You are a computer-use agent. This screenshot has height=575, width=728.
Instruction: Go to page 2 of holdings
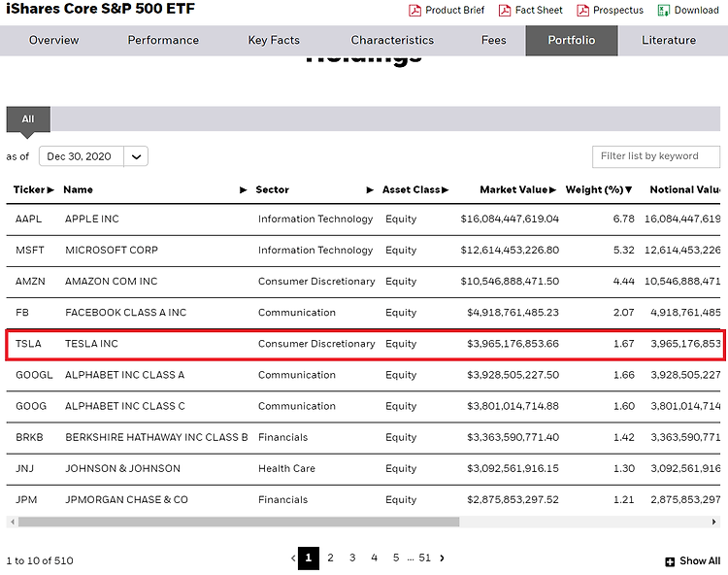[x=330, y=558]
